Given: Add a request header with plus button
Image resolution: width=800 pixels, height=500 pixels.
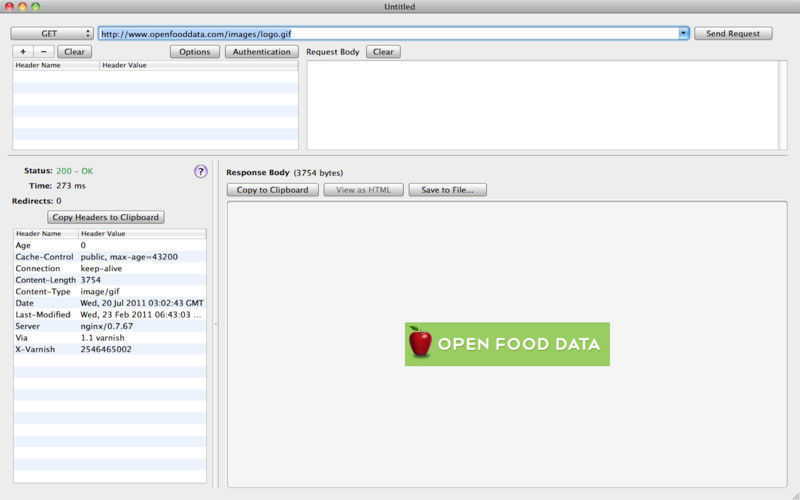Looking at the screenshot, I should tap(23, 52).
